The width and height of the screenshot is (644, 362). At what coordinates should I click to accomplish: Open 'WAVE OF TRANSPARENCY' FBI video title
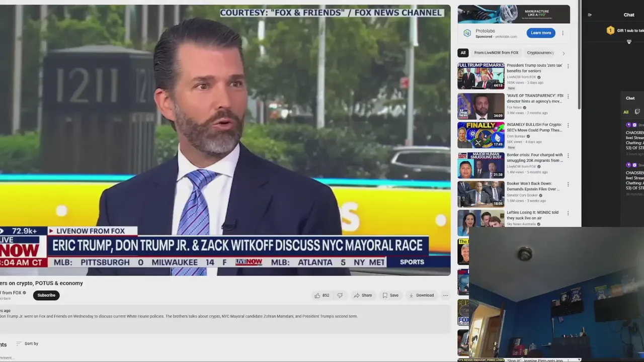point(535,98)
